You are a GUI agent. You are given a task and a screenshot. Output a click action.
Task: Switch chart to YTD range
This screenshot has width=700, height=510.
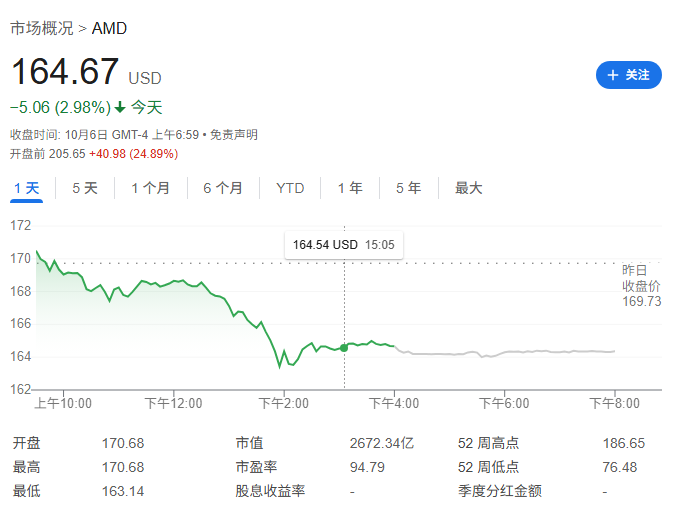click(290, 188)
